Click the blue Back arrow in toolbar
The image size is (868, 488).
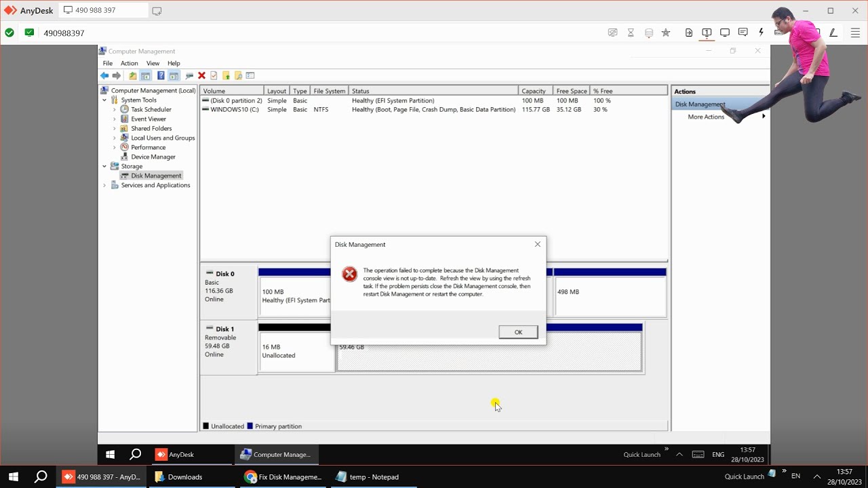(104, 75)
